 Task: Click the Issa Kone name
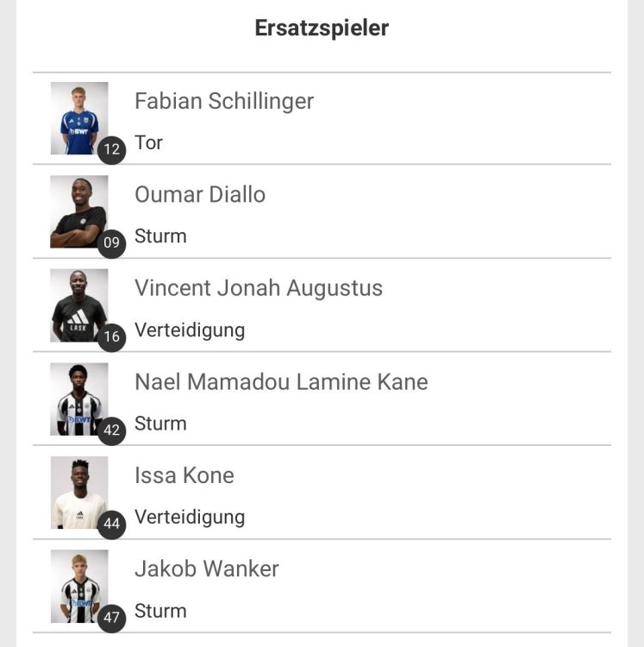pyautogui.click(x=184, y=475)
